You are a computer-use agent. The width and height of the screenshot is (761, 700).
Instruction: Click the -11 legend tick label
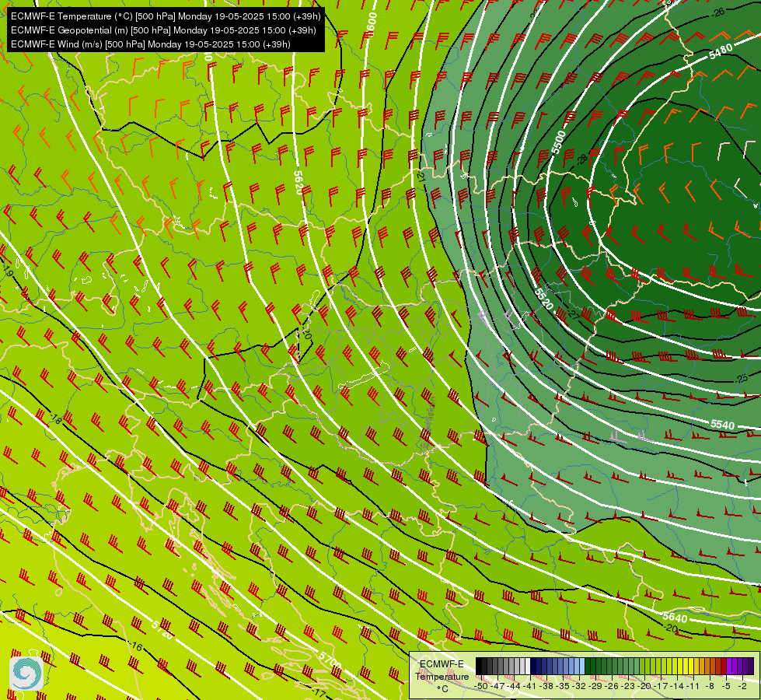[693, 686]
